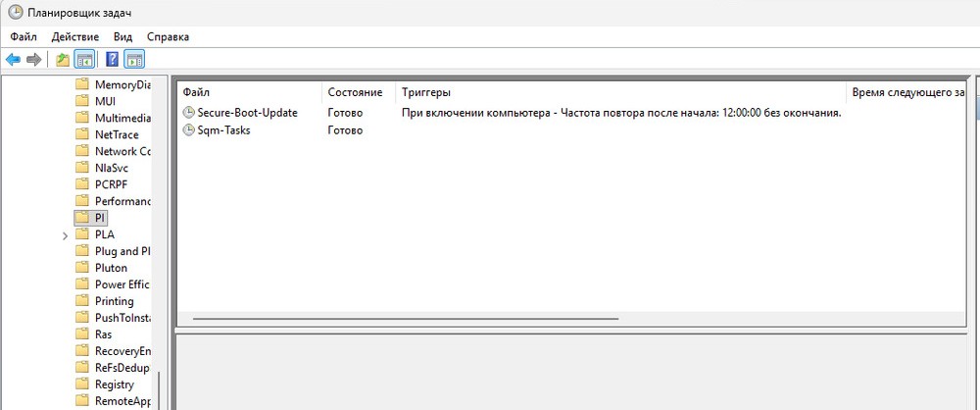Open the Help question-mark toolbar icon

pyautogui.click(x=113, y=60)
